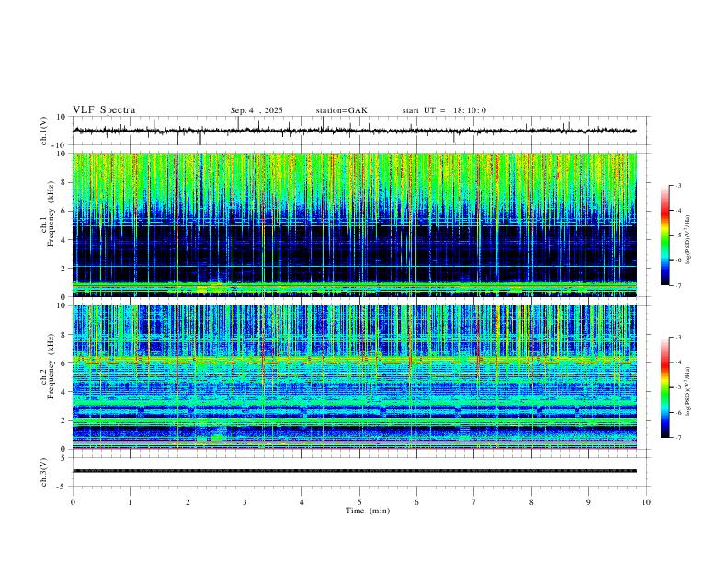The image size is (728, 563).
Task: Click the time axis tick '7'
Action: (474, 502)
